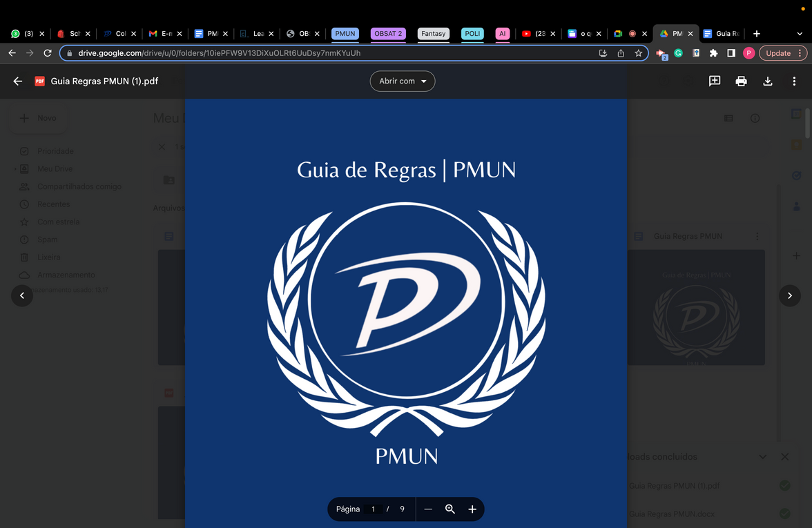Open more actions menu in the preview header
Viewport: 812px width, 528px height.
tap(794, 81)
